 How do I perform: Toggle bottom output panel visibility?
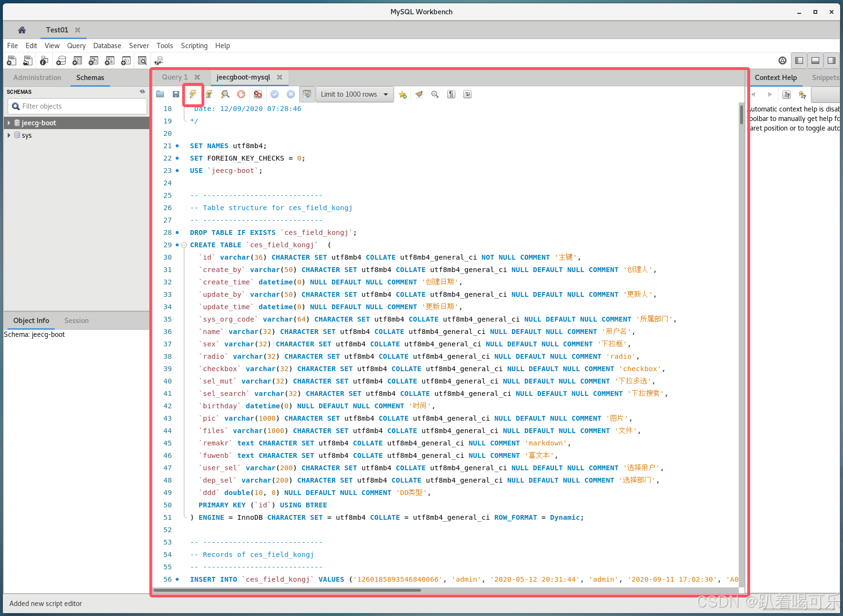(x=815, y=61)
